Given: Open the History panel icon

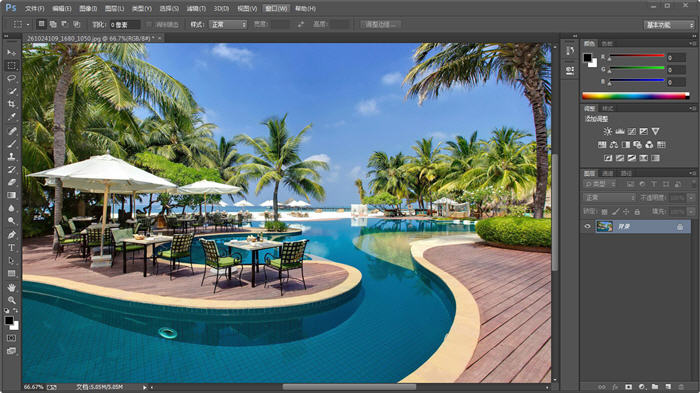Looking at the screenshot, I should 570,50.
